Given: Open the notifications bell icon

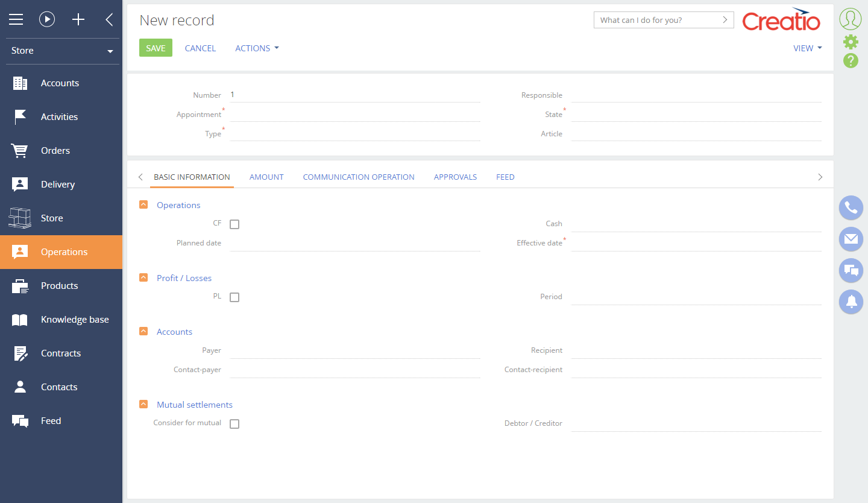Looking at the screenshot, I should click(851, 302).
